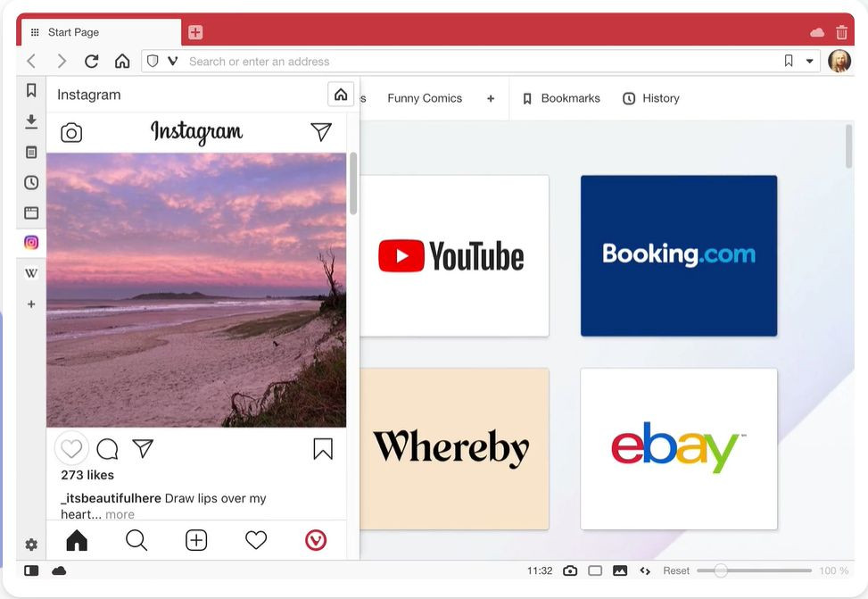Image resolution: width=868 pixels, height=599 pixels.
Task: Click the 100 % zoom value
Action: (x=834, y=570)
